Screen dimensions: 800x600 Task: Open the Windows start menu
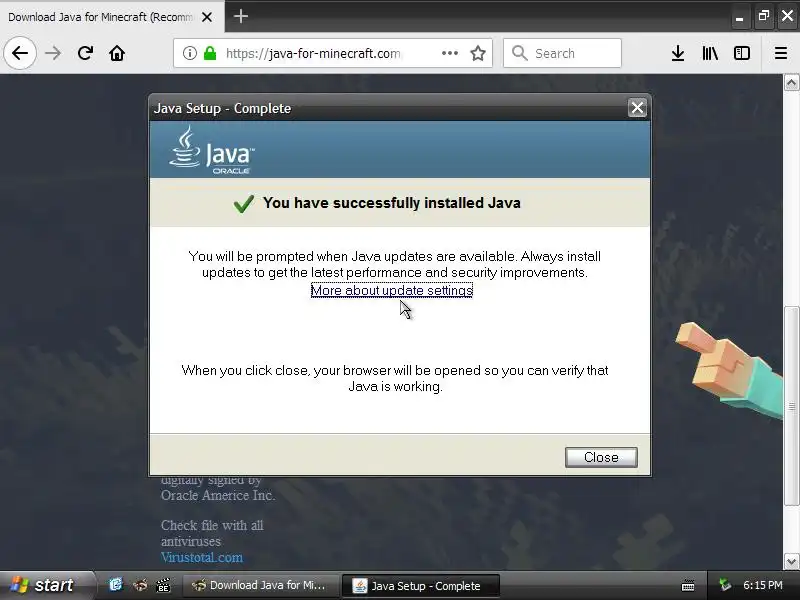(45, 585)
